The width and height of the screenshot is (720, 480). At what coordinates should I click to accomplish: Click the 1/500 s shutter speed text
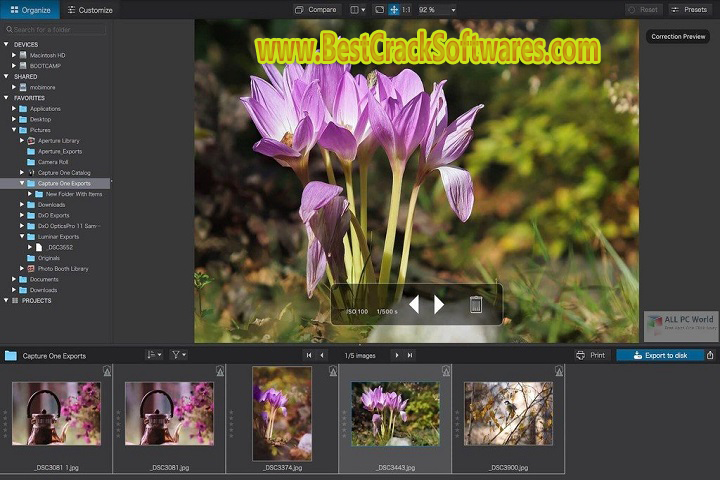click(387, 311)
